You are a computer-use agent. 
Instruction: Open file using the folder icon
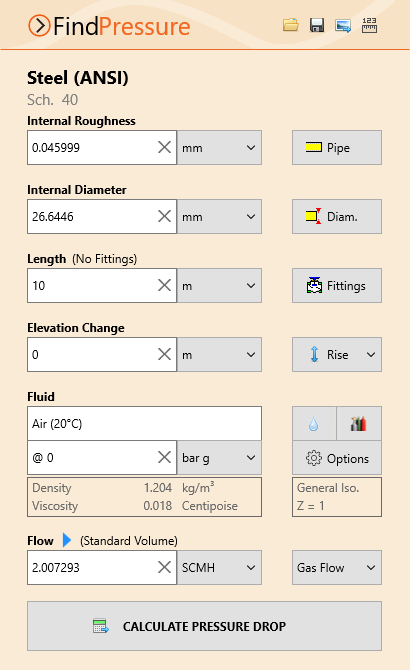pos(290,25)
